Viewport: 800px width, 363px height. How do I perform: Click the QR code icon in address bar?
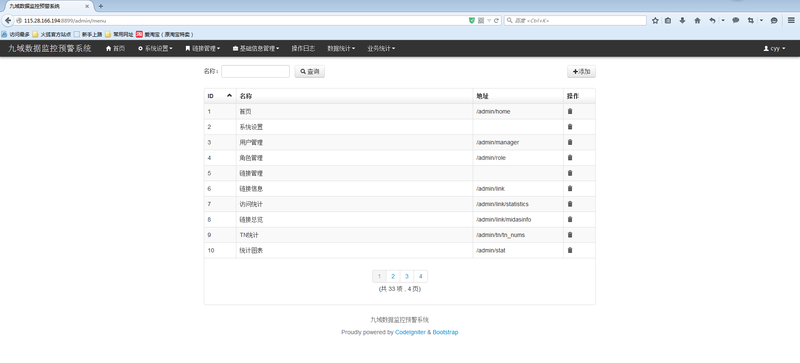tap(481, 20)
